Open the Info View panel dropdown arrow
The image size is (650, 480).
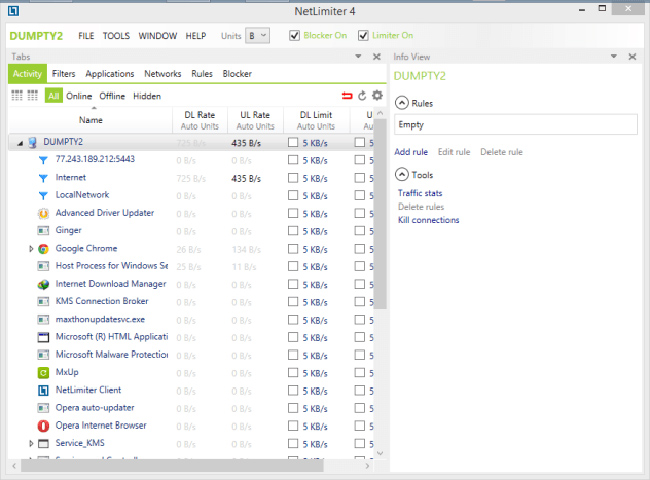coord(614,56)
